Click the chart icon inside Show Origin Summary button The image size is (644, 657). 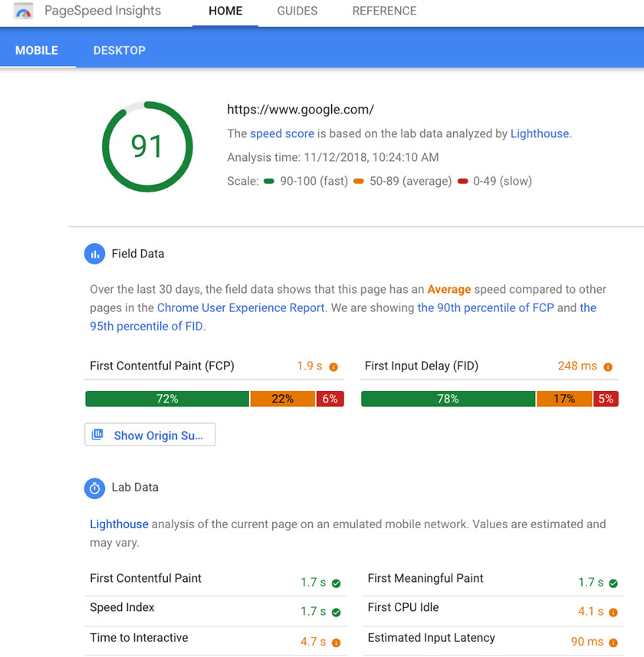tap(97, 435)
